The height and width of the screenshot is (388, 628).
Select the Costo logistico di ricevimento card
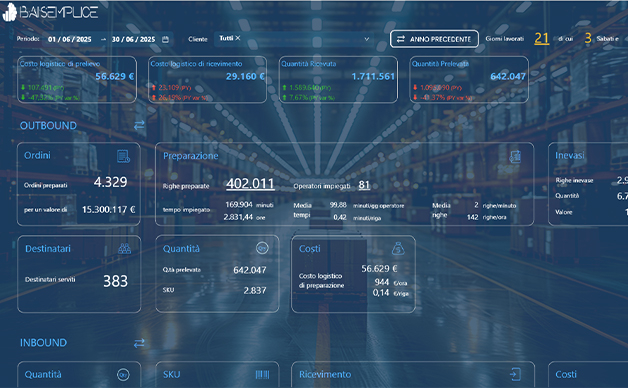coord(207,79)
